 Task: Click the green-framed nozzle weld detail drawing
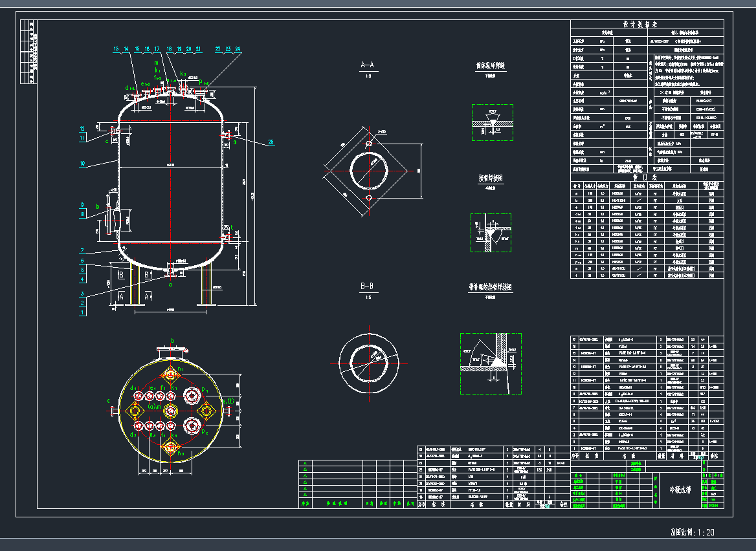click(491, 235)
